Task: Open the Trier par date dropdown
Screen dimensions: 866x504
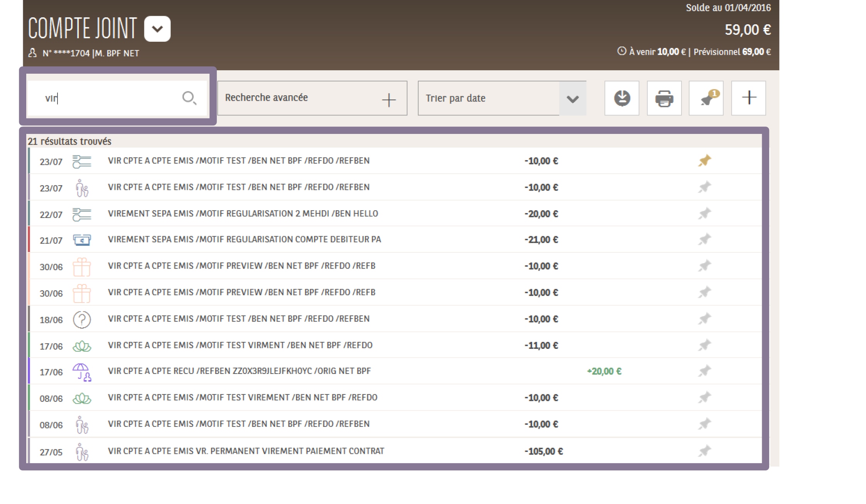Action: point(572,98)
